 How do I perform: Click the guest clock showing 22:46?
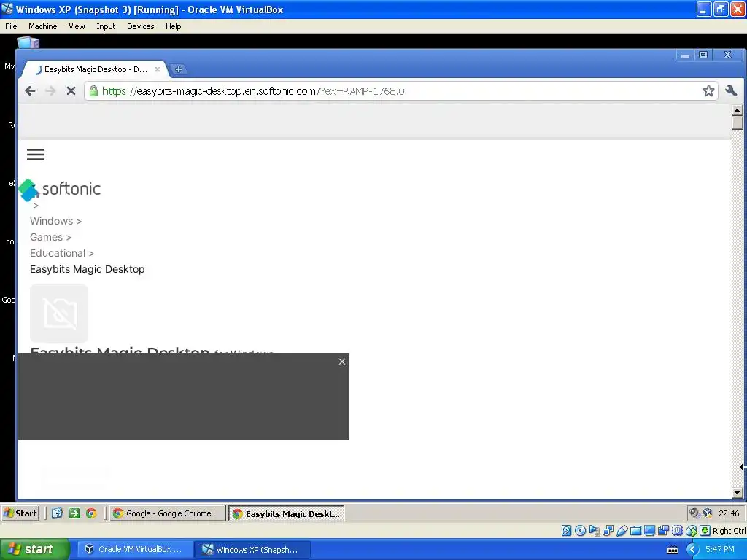point(729,513)
